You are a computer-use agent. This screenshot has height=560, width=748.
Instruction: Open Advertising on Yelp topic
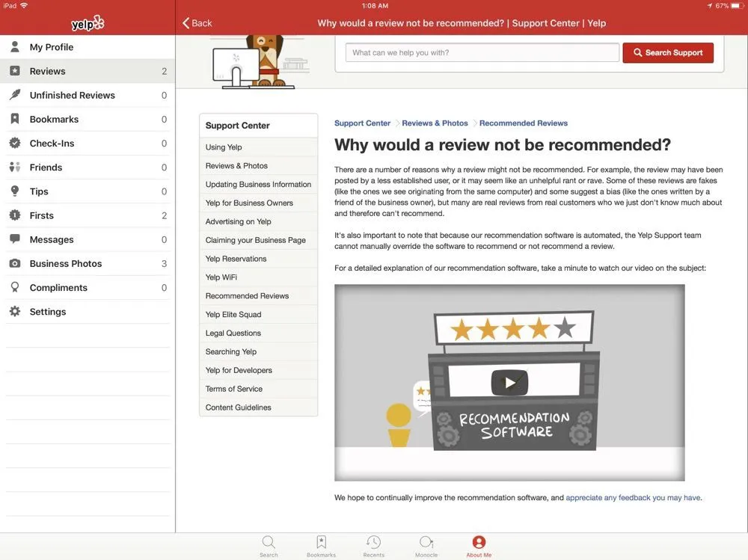coord(259,221)
